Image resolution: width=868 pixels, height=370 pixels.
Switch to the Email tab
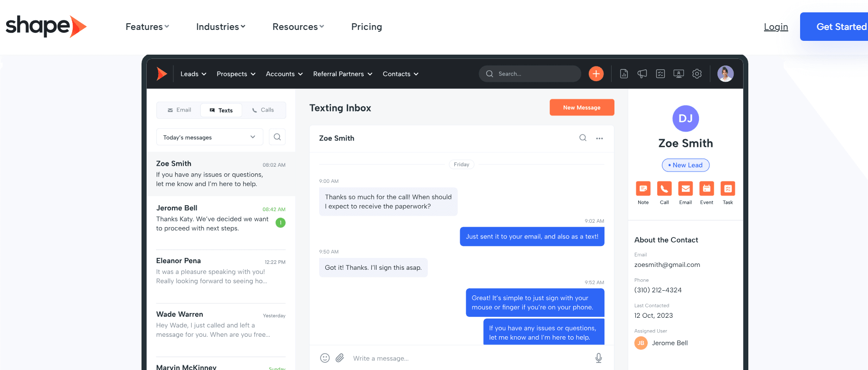point(179,110)
